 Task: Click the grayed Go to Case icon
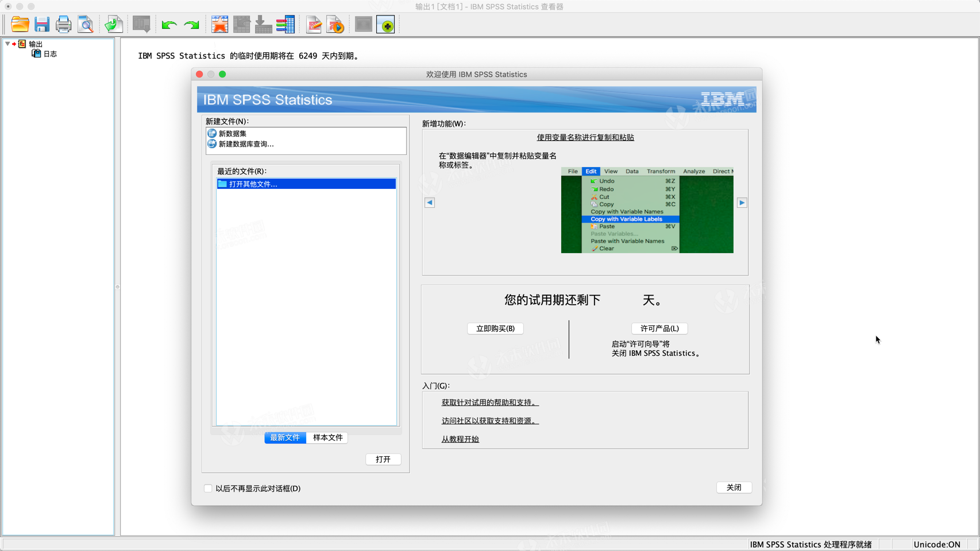[241, 25]
